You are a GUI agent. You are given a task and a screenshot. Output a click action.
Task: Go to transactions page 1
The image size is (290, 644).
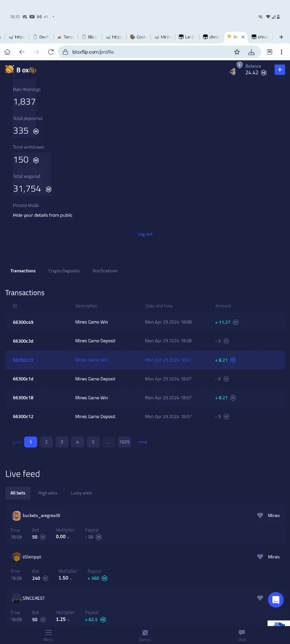[x=30, y=442]
